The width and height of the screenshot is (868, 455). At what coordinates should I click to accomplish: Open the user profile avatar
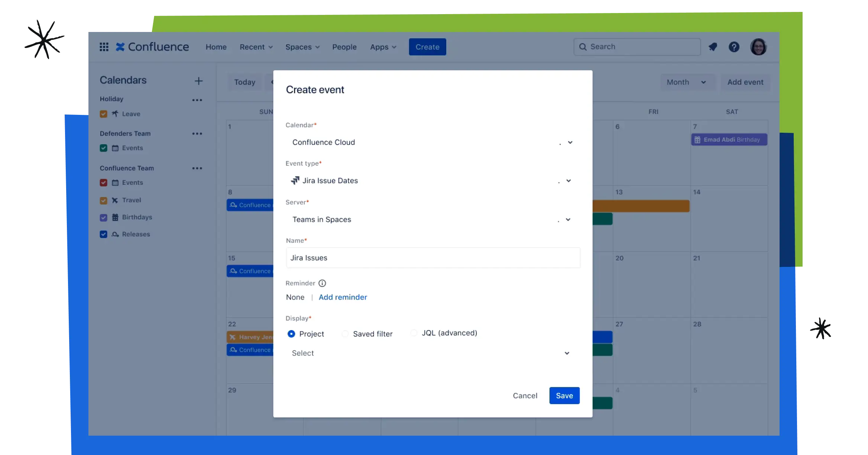(758, 47)
